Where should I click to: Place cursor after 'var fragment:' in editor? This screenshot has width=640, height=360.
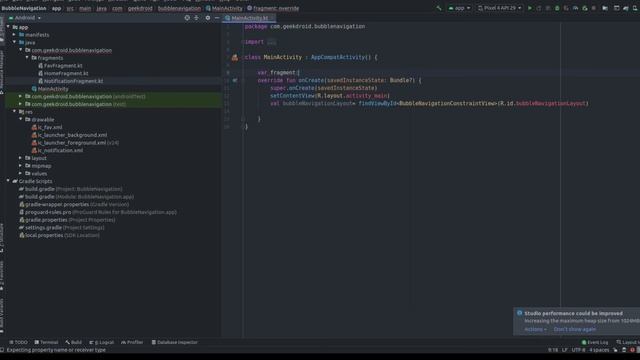(x=299, y=73)
